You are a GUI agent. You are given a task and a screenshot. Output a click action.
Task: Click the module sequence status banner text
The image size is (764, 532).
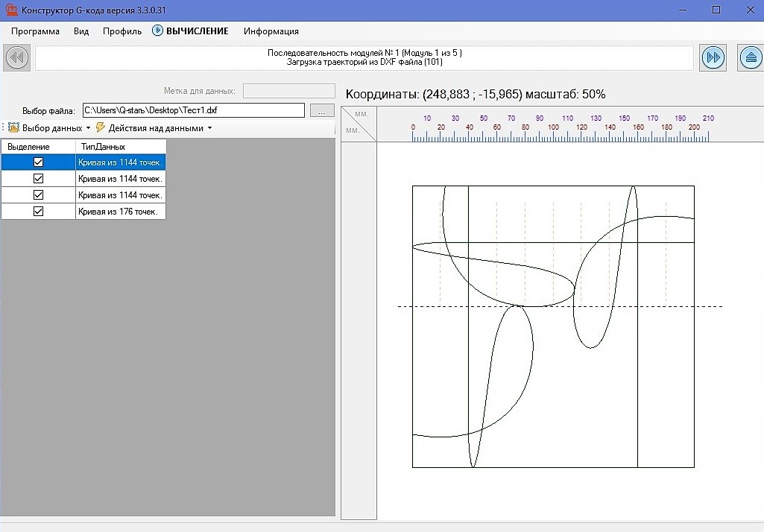click(x=364, y=57)
